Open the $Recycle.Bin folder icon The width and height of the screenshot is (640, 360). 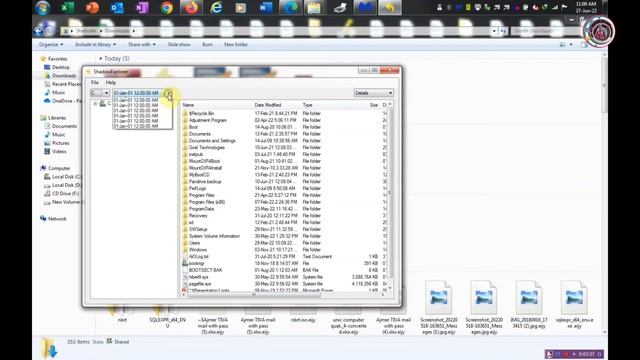185,113
